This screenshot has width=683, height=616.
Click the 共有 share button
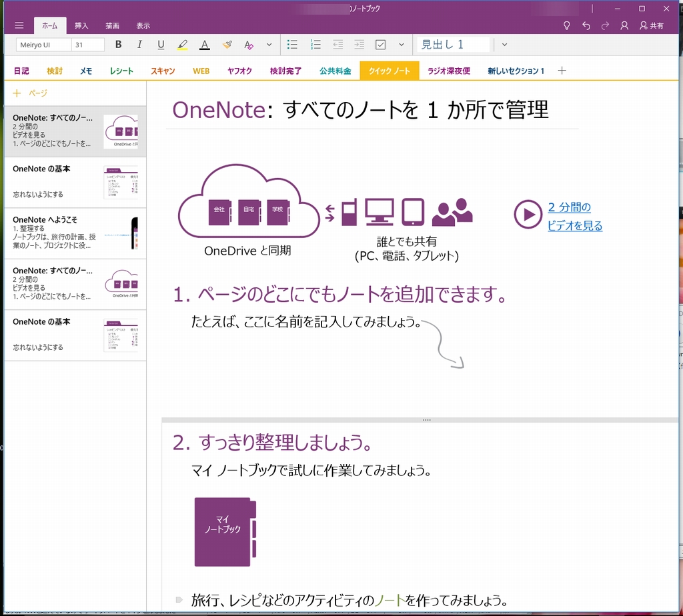click(x=652, y=26)
